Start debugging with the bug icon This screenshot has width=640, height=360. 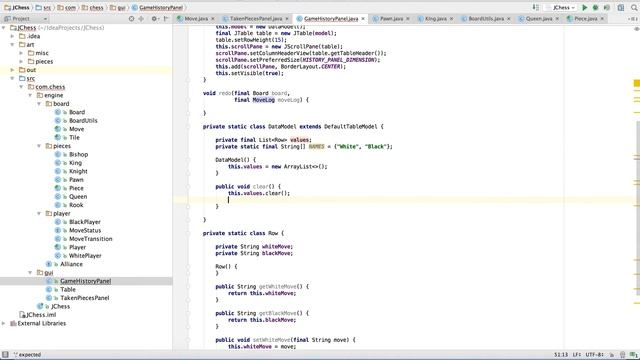tap(596, 7)
